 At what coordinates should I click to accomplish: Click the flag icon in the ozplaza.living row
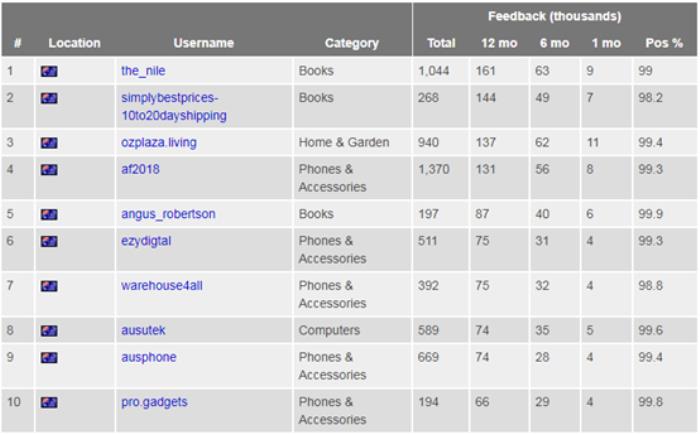(x=49, y=143)
